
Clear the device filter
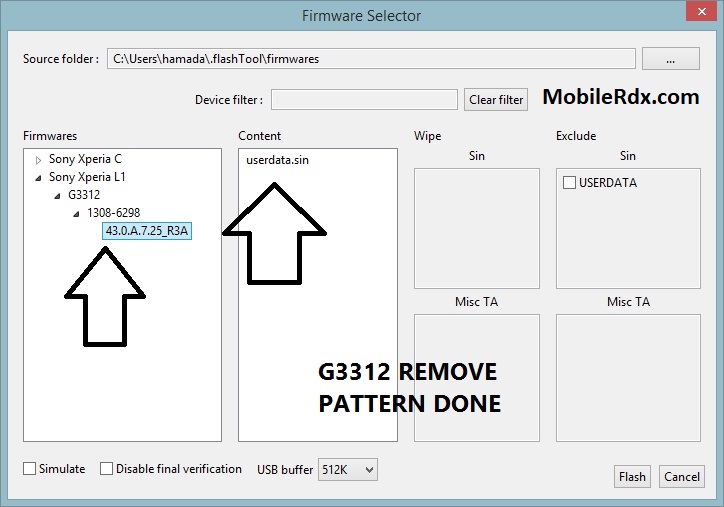tap(496, 100)
